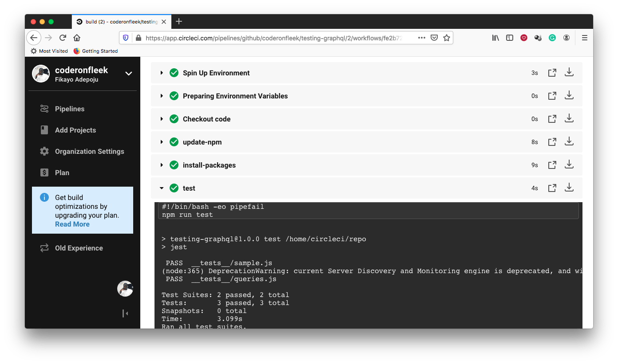Viewport: 618px width, 364px height.
Task: Click the tracking protection shield icon
Action: 126,38
